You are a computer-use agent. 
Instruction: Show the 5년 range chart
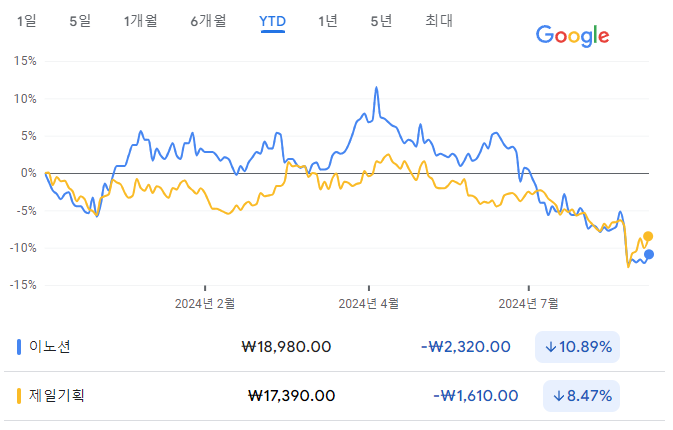coord(381,21)
